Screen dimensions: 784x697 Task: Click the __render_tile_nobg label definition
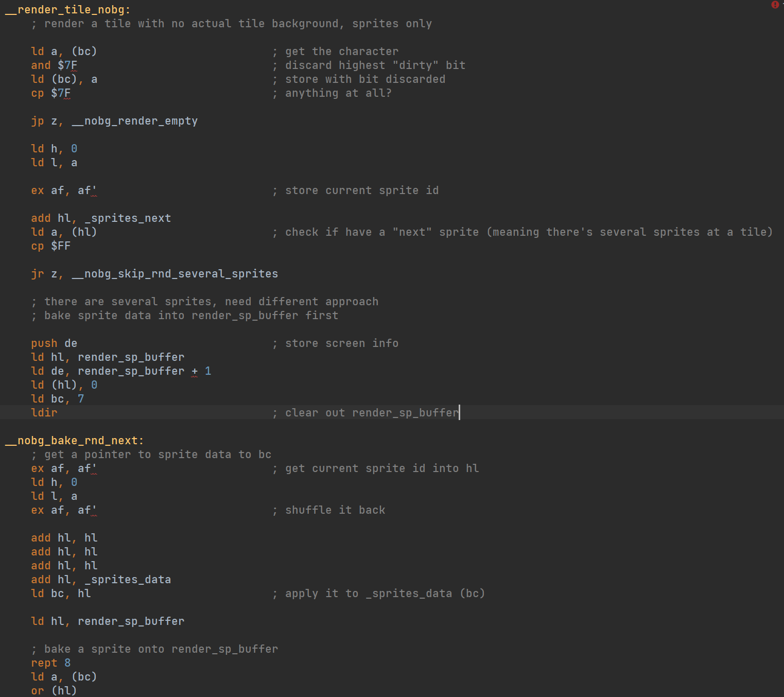tap(67, 10)
